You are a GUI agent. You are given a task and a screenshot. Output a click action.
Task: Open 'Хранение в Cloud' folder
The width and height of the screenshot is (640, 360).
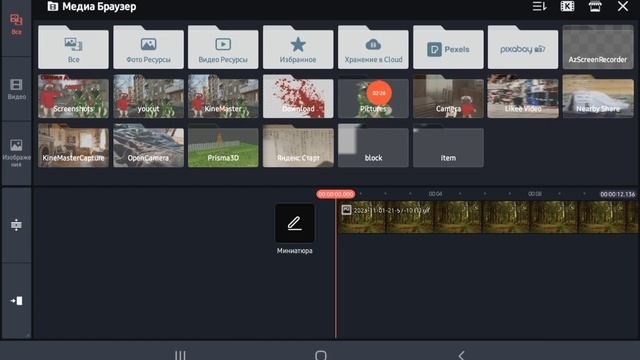pyautogui.click(x=373, y=47)
